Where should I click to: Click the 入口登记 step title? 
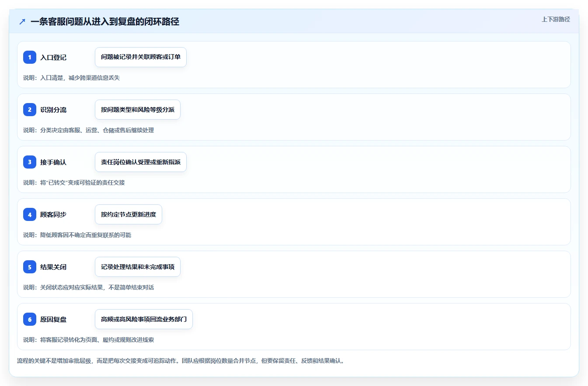coord(53,57)
